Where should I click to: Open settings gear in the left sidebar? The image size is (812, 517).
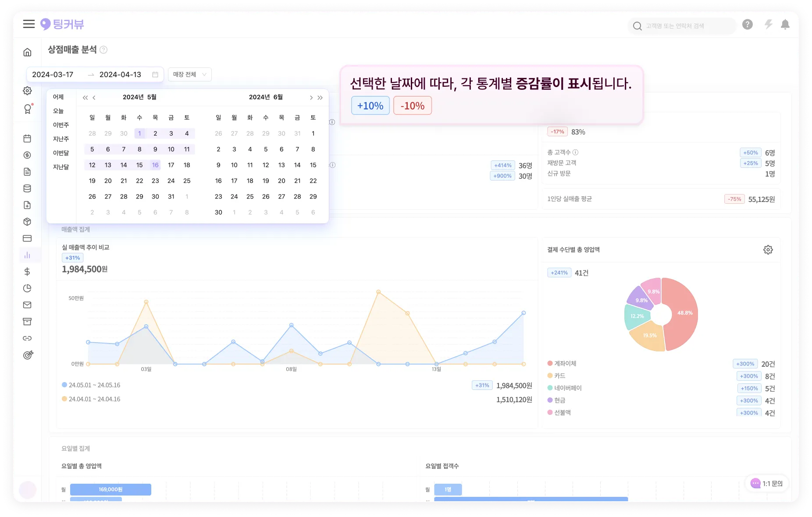[27, 91]
